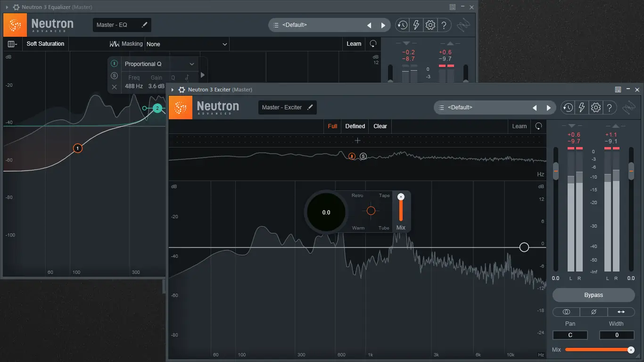Expand the Exciter title bar arrow
Screen dimensions: 644x362
[173, 90]
